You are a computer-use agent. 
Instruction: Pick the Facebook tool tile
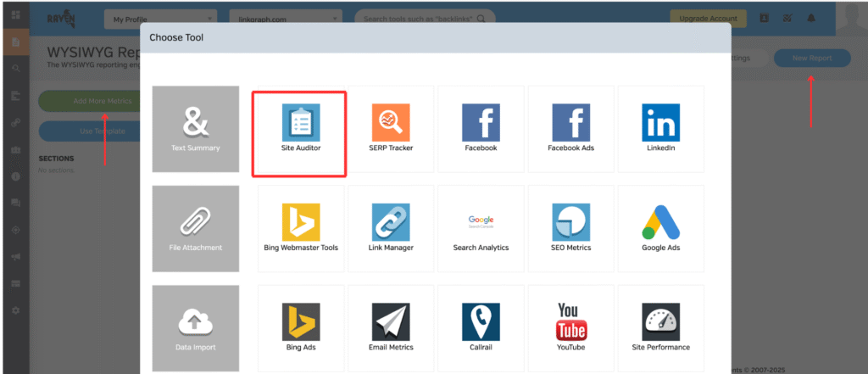[x=481, y=129]
